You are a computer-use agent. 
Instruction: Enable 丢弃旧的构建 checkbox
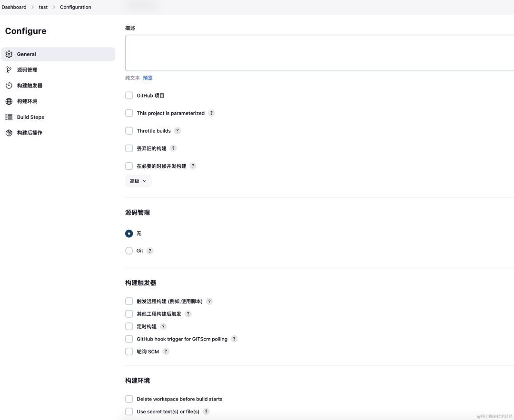129,148
